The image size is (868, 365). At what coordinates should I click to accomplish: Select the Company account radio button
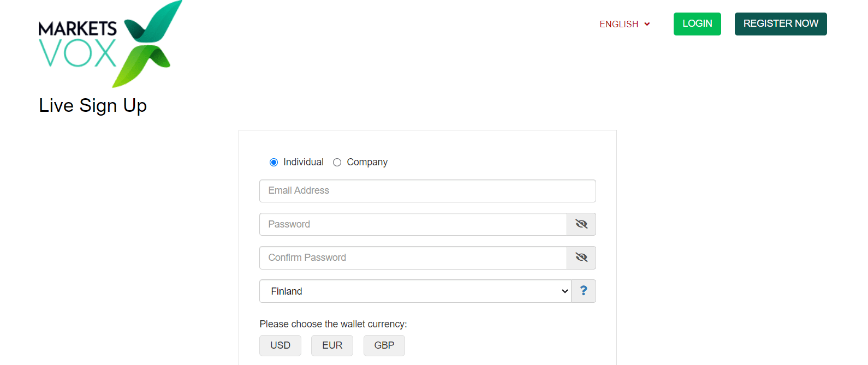[x=337, y=162]
